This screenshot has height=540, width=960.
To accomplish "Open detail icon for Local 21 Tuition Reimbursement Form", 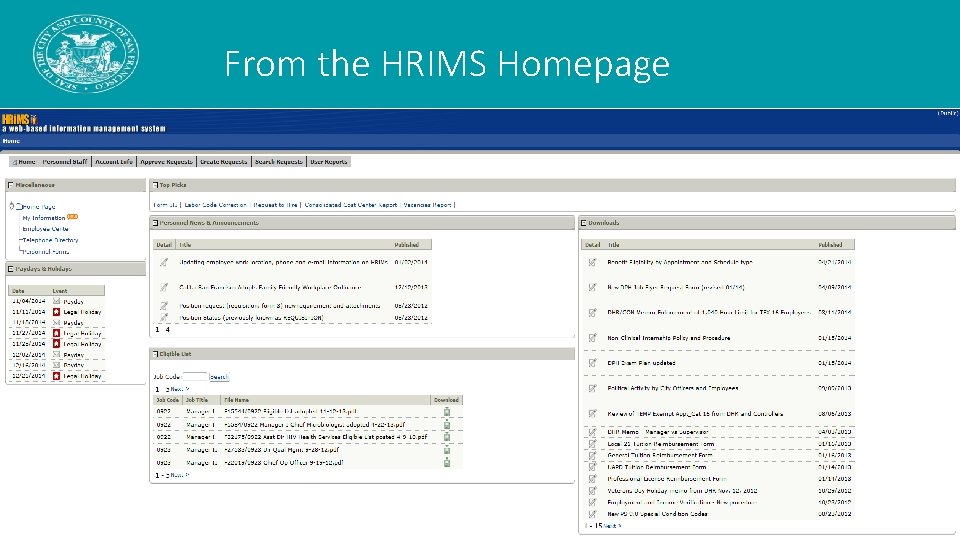I will (x=592, y=444).
